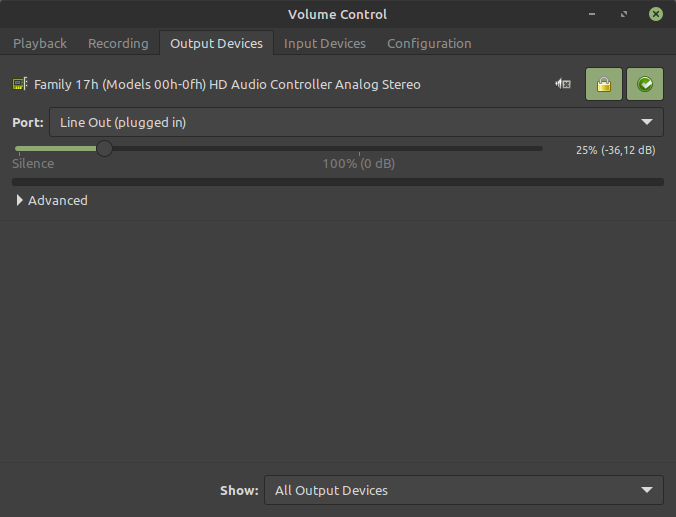
Task: Click the volume slider handle
Action: point(104,149)
